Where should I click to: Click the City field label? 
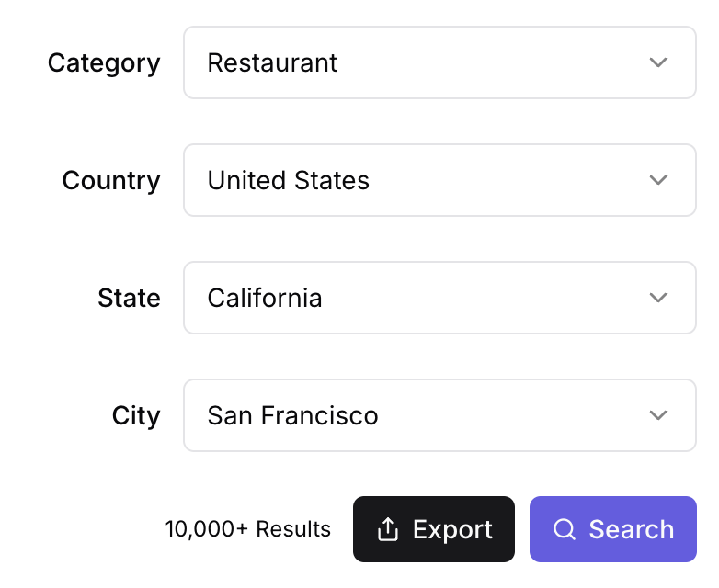[x=136, y=415]
